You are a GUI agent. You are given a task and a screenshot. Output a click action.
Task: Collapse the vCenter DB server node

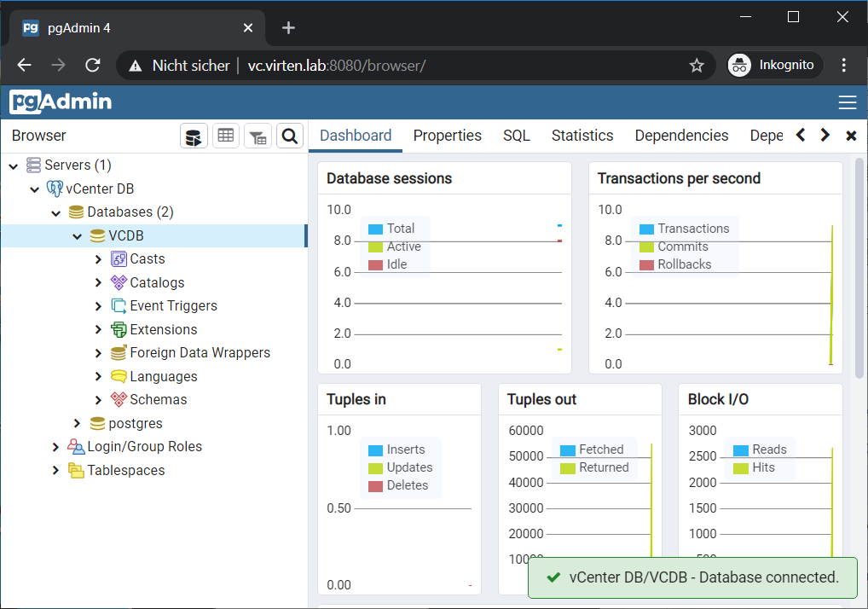(x=34, y=189)
